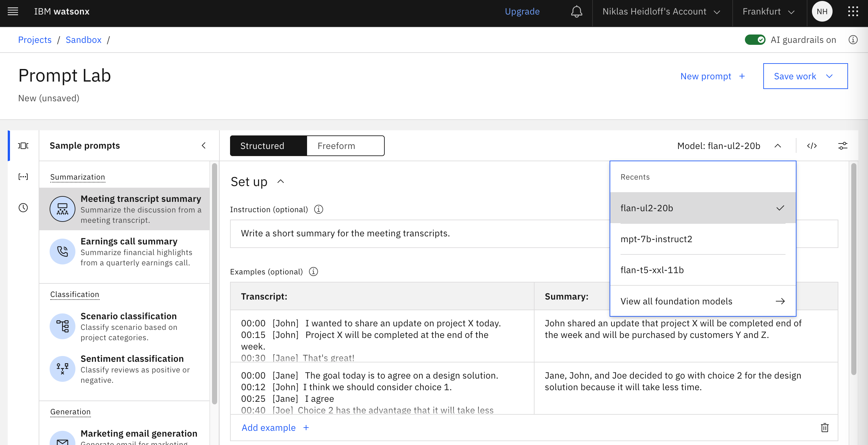The width and height of the screenshot is (868, 445).
Task: Open the saved prompts brackets icon
Action: point(23,177)
